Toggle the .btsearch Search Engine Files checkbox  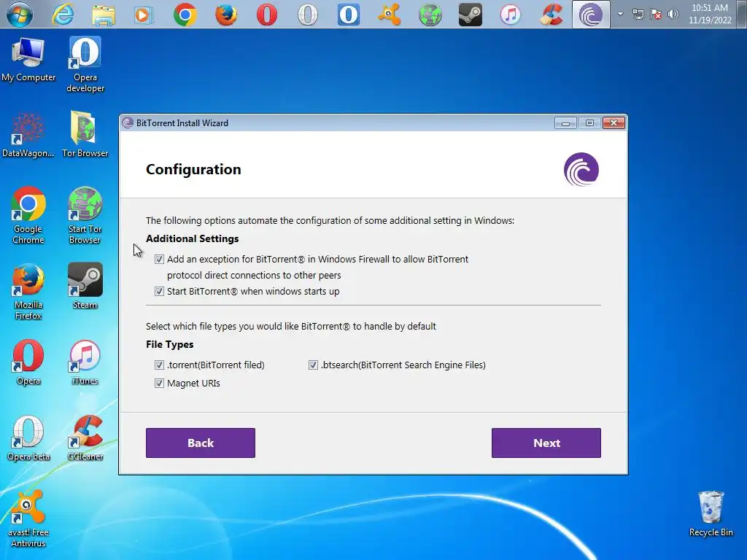click(x=313, y=365)
